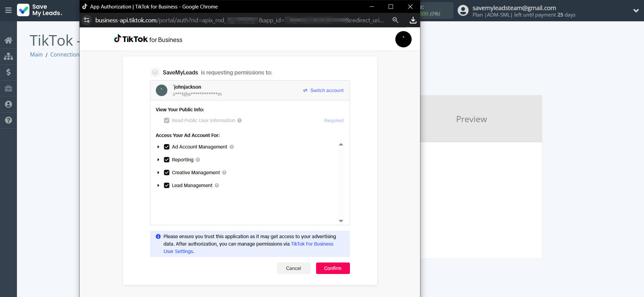Click the blue info icon in trust notice
This screenshot has height=297, width=644.
pos(158,236)
